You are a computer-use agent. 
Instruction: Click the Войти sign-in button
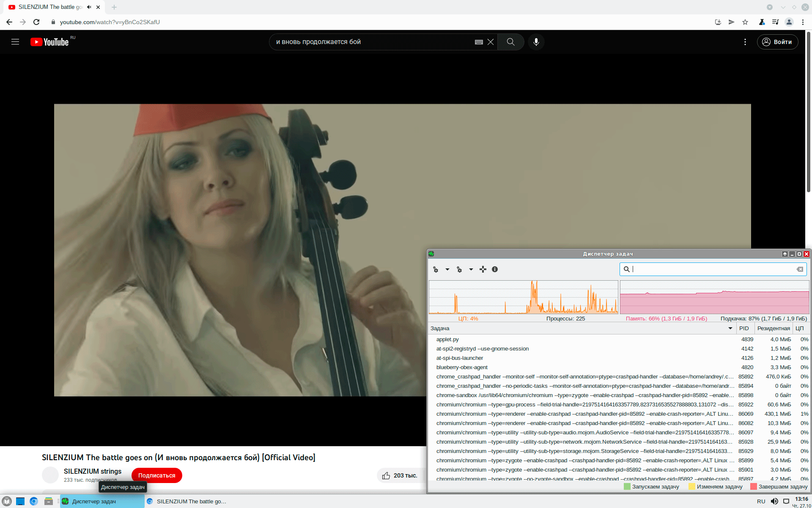777,42
